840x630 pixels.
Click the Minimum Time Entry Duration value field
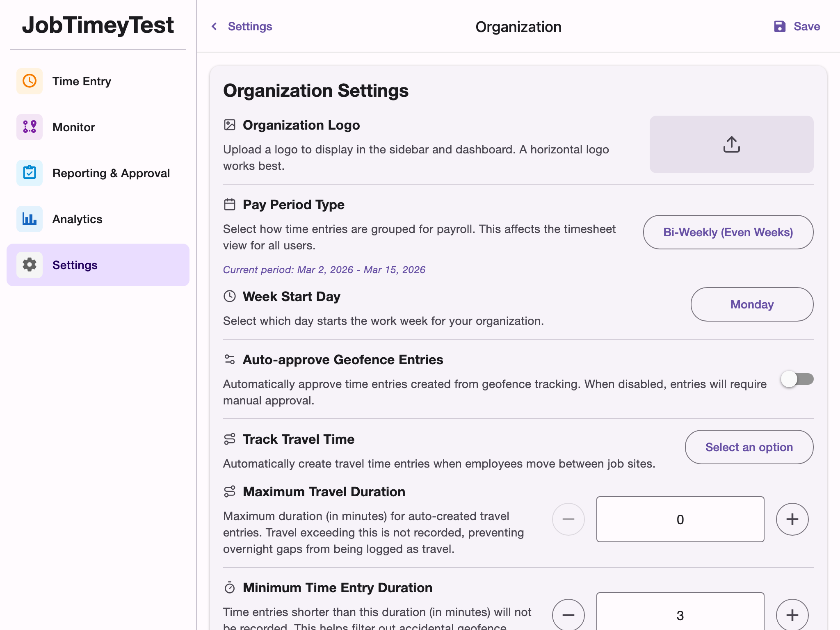(680, 614)
